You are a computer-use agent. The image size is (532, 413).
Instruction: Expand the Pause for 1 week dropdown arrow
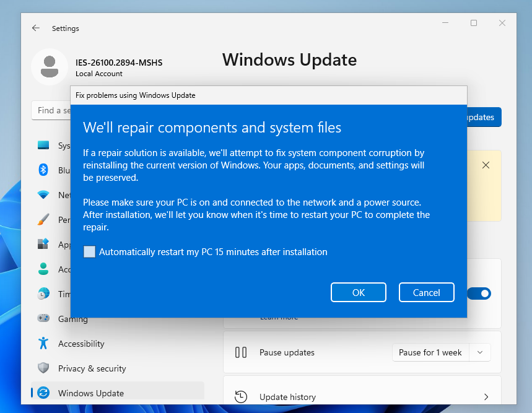[x=480, y=352]
